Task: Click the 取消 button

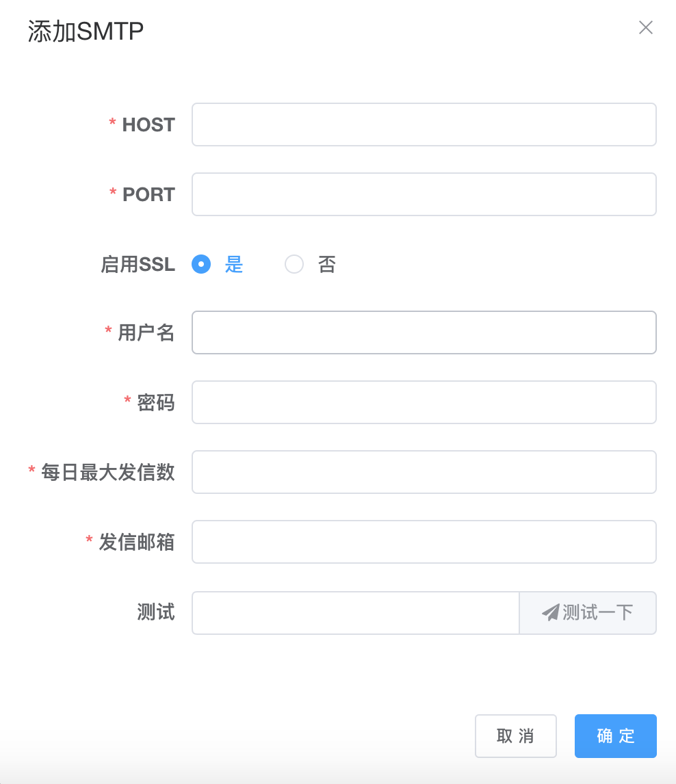Action: [x=515, y=736]
